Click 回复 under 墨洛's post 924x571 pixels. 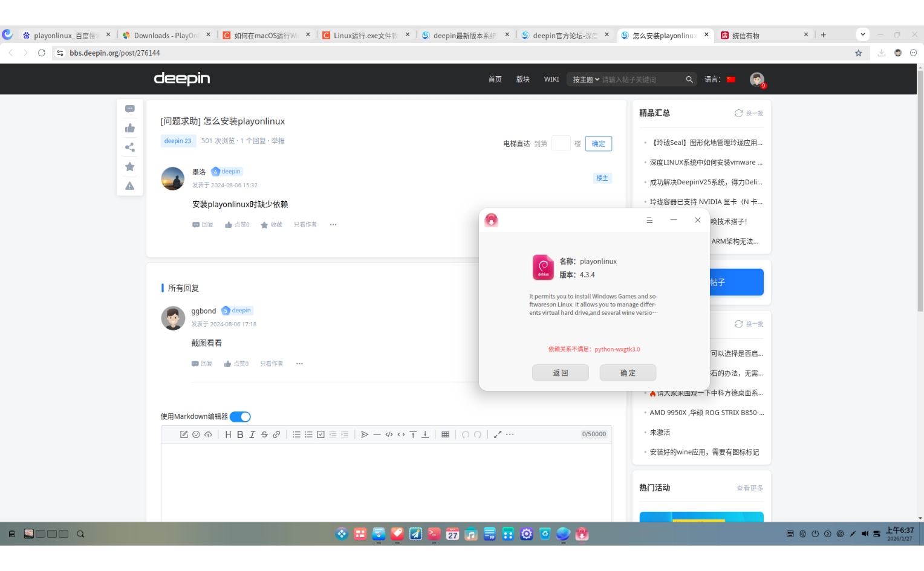point(203,225)
